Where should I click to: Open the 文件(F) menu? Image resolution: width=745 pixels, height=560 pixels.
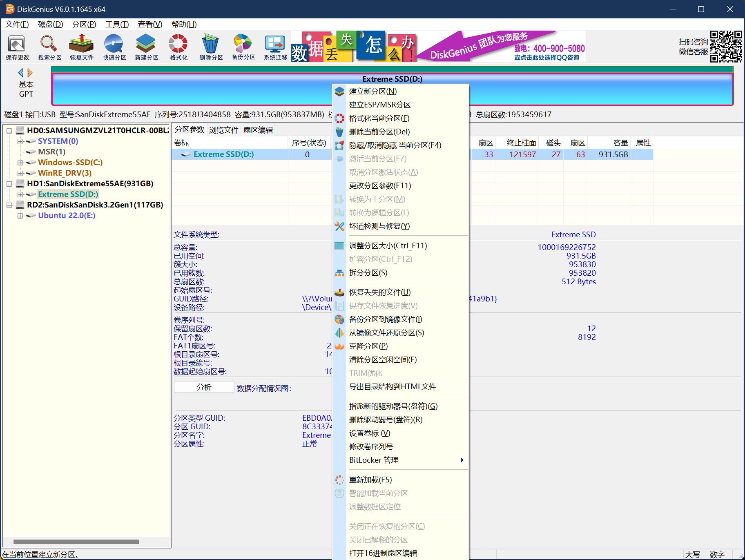pyautogui.click(x=17, y=24)
